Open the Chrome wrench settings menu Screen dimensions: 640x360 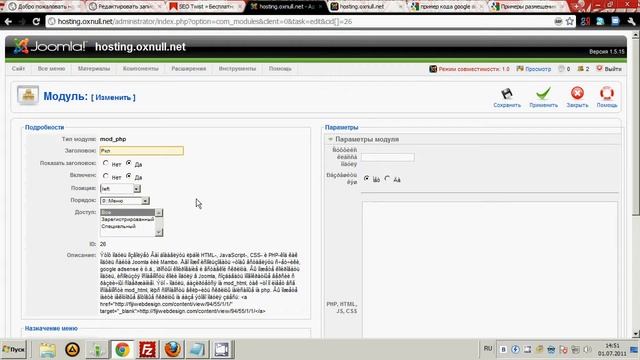(631, 21)
